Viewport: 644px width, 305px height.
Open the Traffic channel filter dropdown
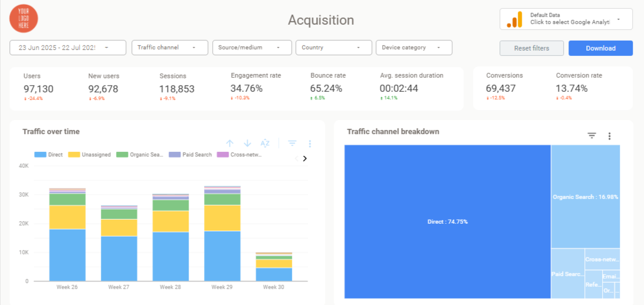(x=170, y=48)
